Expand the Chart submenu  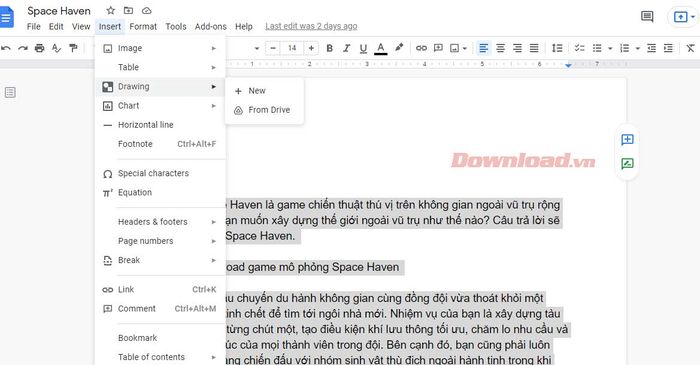(160, 106)
